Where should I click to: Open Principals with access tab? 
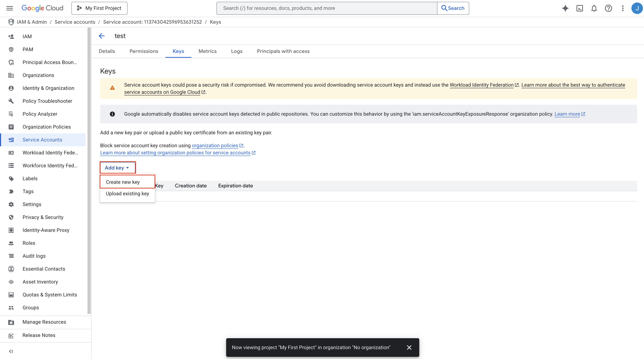click(283, 51)
